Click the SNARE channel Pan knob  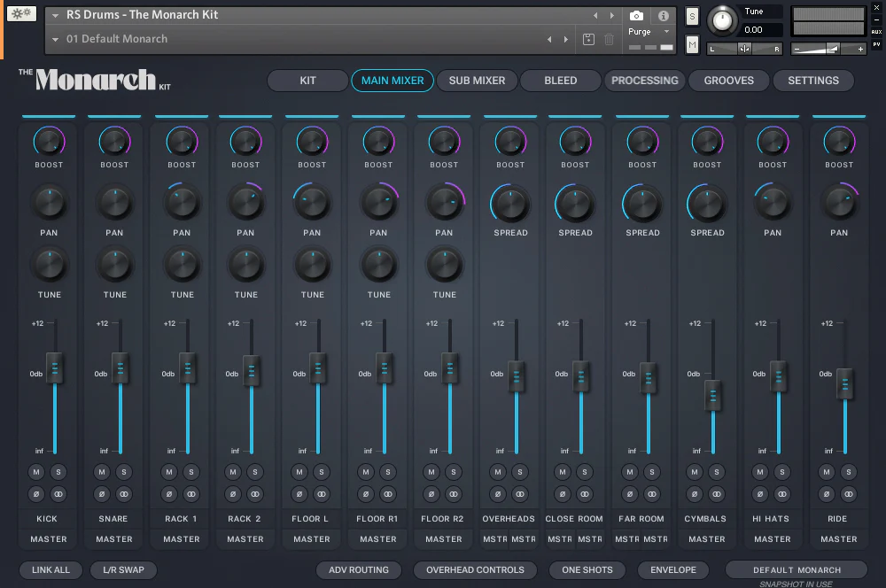click(114, 203)
